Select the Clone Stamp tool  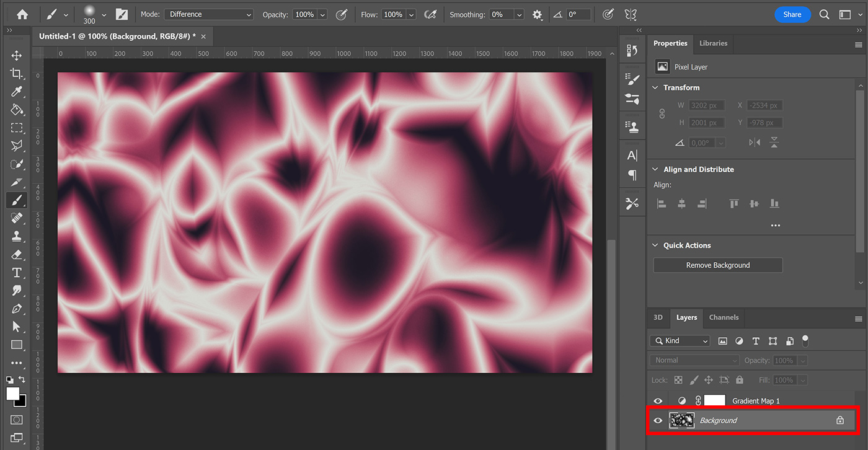[17, 236]
